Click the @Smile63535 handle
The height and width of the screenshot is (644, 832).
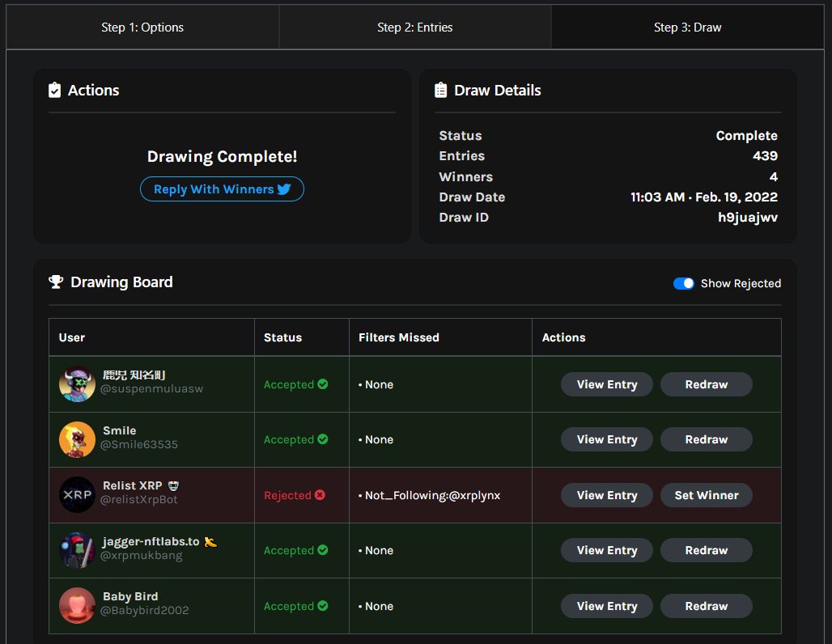pyautogui.click(x=139, y=444)
